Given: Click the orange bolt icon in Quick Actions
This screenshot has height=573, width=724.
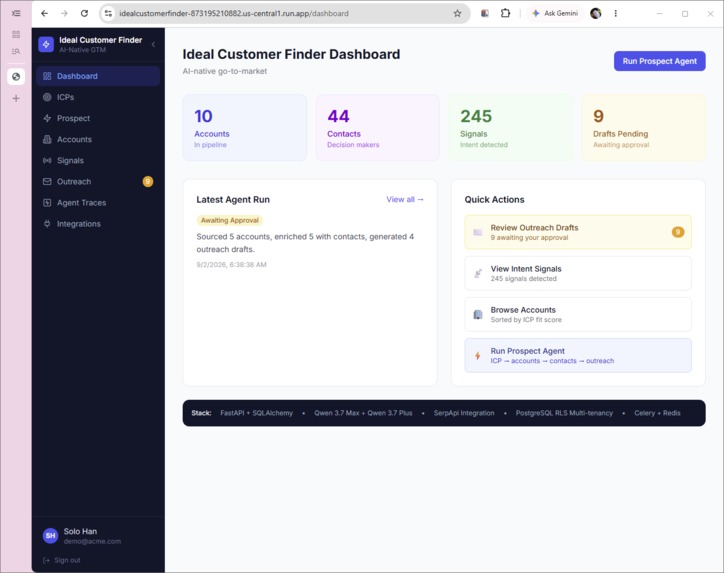Looking at the screenshot, I should [x=478, y=356].
